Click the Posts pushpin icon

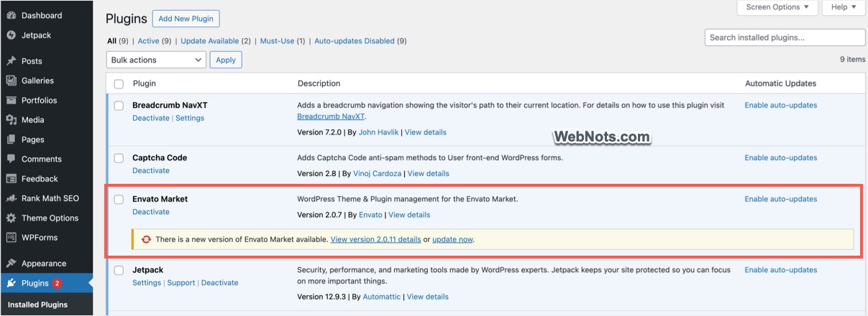tap(12, 61)
